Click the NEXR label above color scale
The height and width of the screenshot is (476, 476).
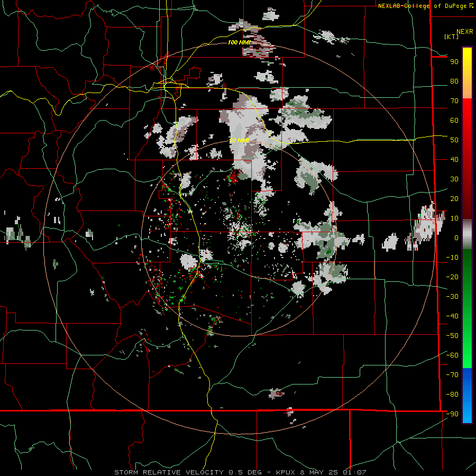coord(464,32)
